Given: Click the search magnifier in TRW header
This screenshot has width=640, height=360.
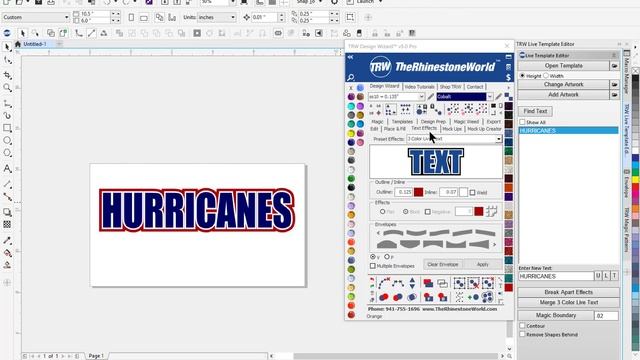Looking at the screenshot, I should 351,77.
